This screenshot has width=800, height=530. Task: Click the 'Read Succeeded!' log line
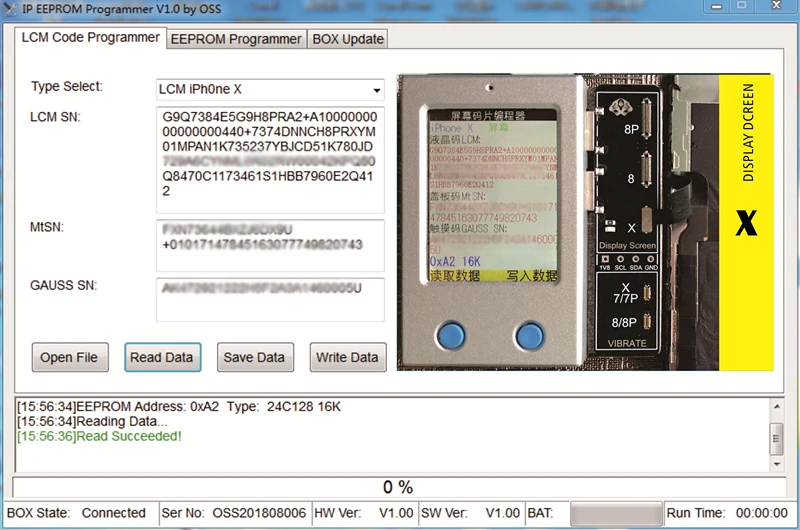coord(99,436)
